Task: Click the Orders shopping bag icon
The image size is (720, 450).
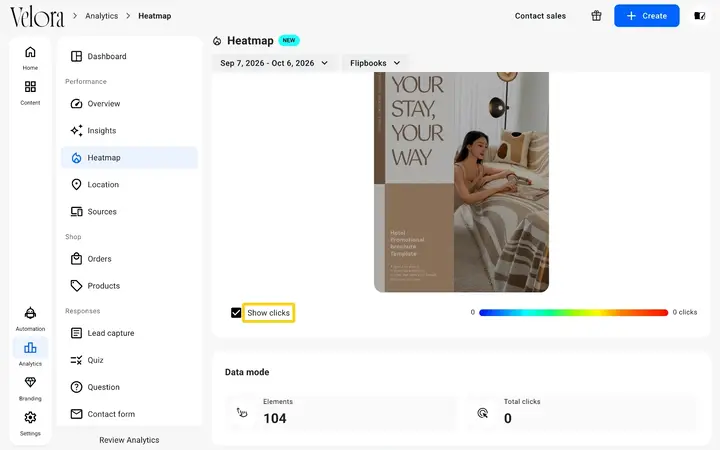Action: tap(76, 259)
